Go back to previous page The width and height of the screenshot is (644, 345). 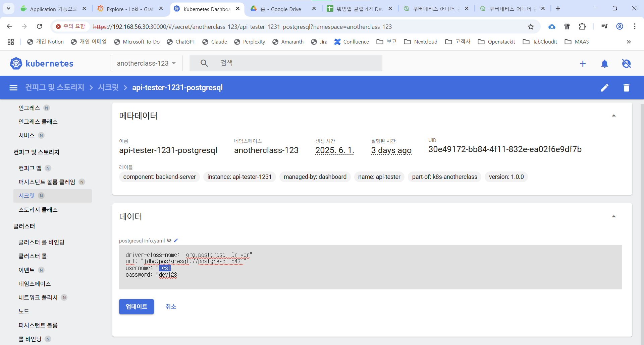click(9, 26)
